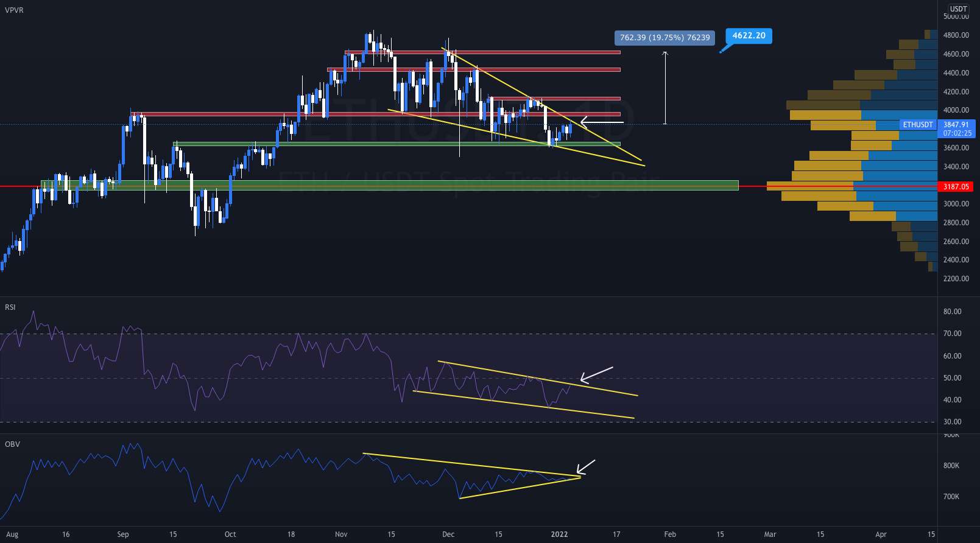Click the 2200.00 price axis tick
The image size is (980, 543).
point(956,279)
